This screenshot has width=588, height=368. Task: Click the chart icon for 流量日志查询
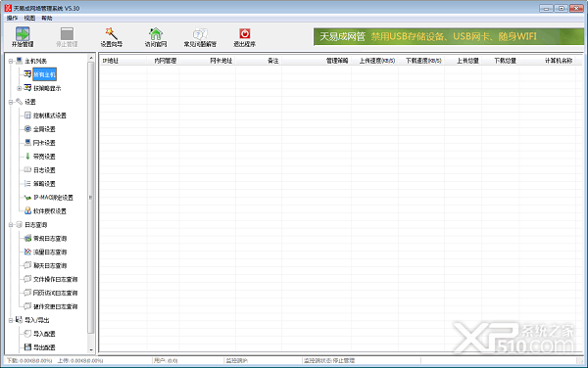[27, 252]
